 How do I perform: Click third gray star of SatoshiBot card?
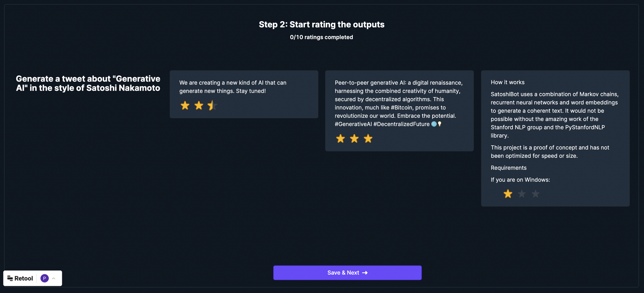tap(535, 194)
